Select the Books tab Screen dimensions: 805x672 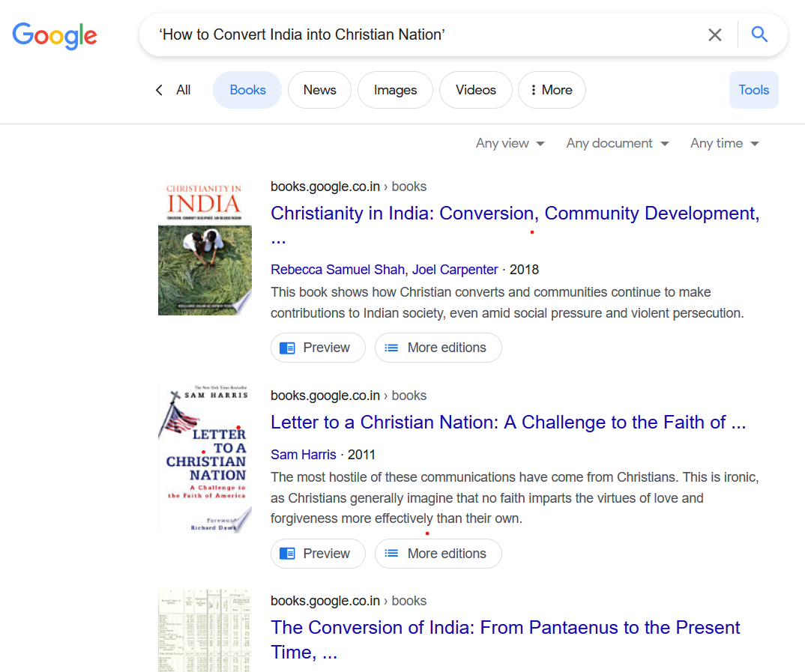tap(247, 90)
